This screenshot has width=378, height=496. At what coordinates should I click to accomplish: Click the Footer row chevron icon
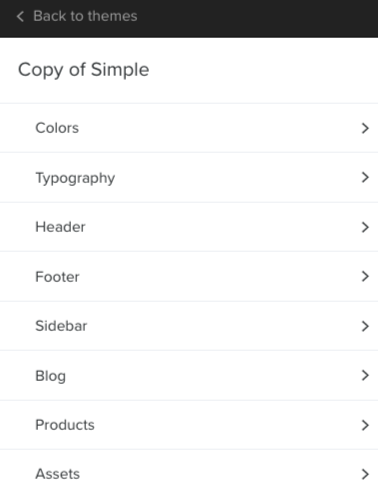click(365, 276)
